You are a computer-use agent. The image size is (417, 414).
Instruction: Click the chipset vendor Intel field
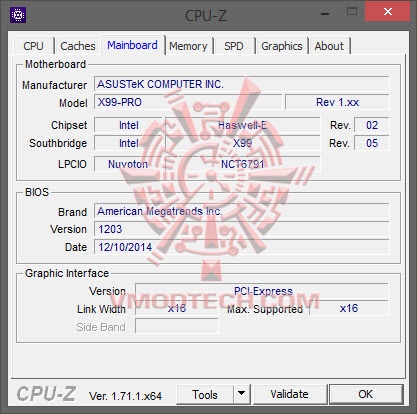tap(128, 125)
